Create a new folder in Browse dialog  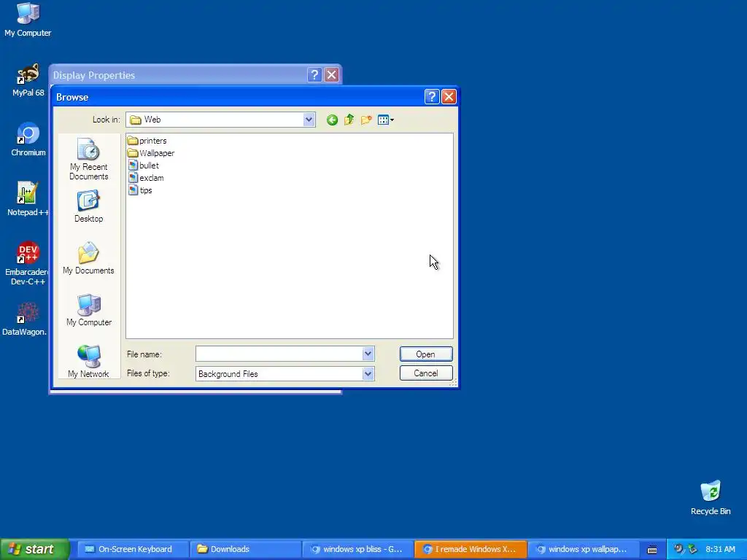366,120
